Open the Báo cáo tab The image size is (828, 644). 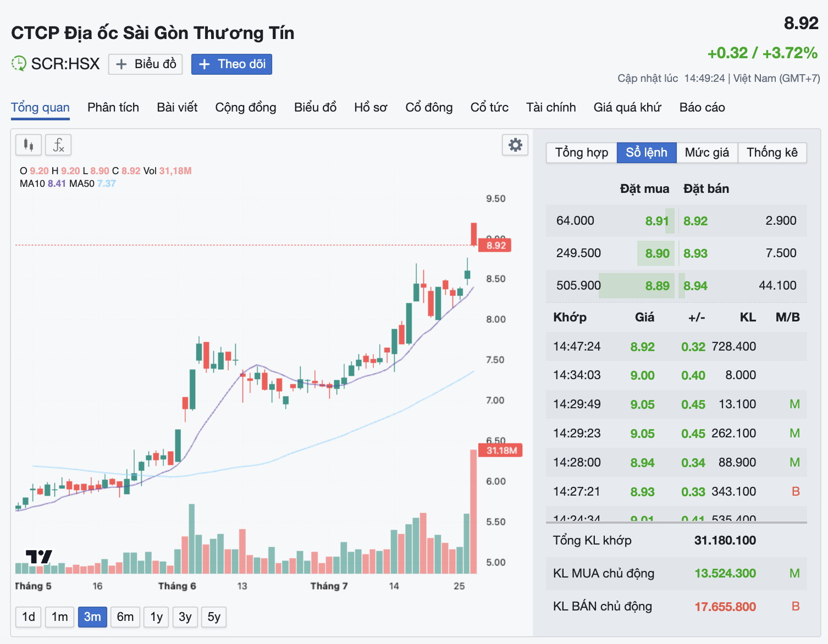click(x=702, y=107)
